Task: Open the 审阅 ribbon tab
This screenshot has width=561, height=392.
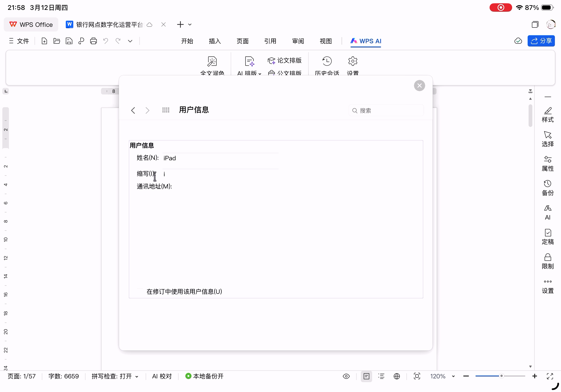Action: (x=298, y=41)
